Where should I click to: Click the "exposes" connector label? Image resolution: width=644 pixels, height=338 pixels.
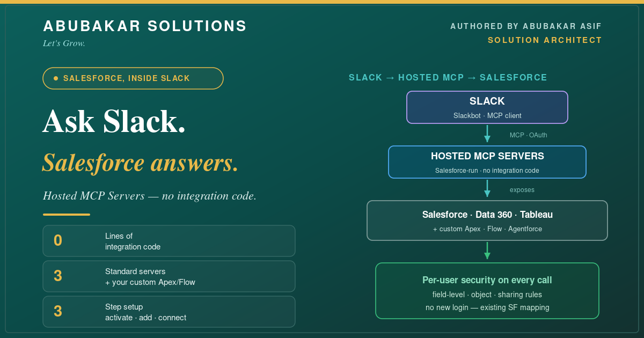pos(522,190)
